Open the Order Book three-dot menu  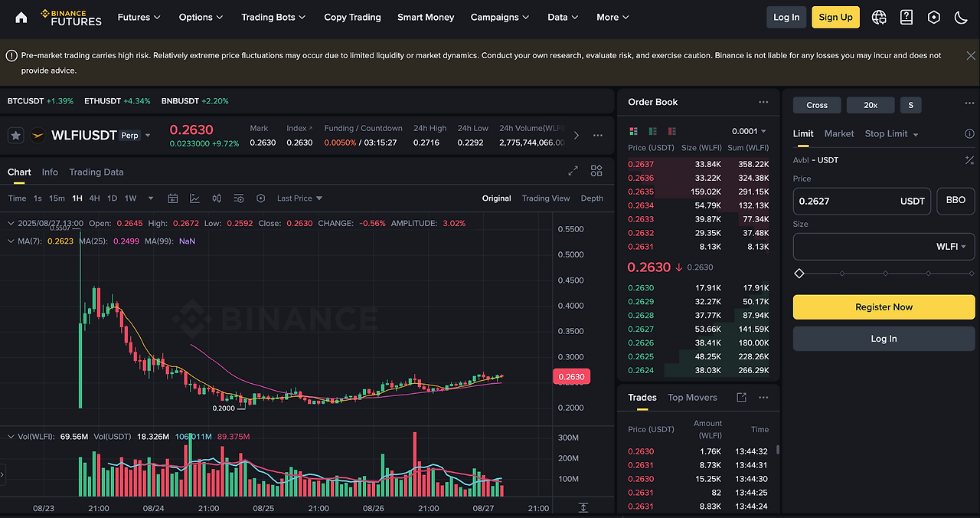pyautogui.click(x=763, y=102)
